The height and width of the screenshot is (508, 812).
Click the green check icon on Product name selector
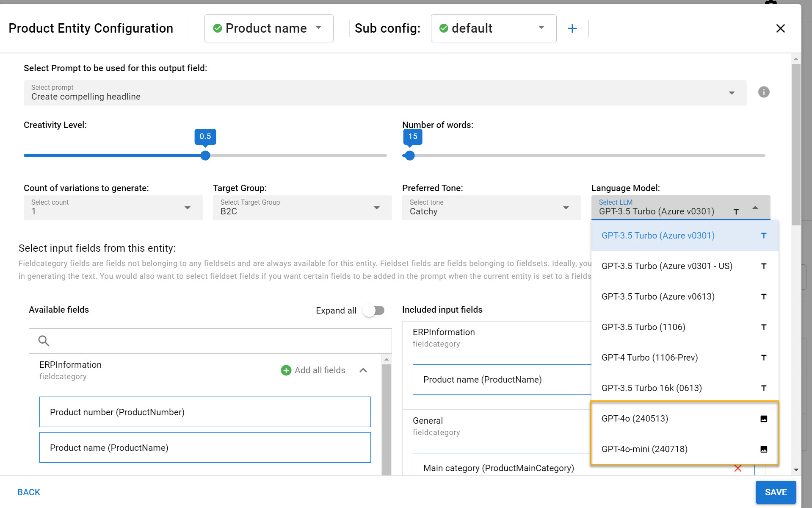[x=217, y=28]
